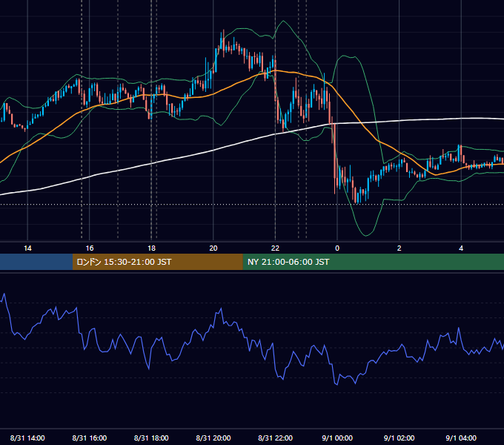Click the hour label 2 on price chart axis

pyautogui.click(x=399, y=248)
